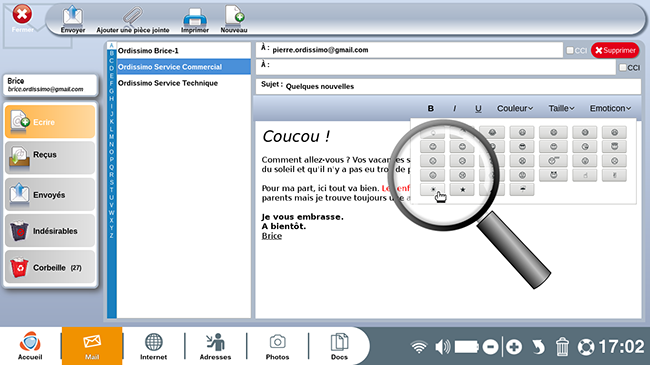Image resolution: width=650 pixels, height=365 pixels.
Task: Click the underlined Brice signature text
Action: [x=272, y=236]
